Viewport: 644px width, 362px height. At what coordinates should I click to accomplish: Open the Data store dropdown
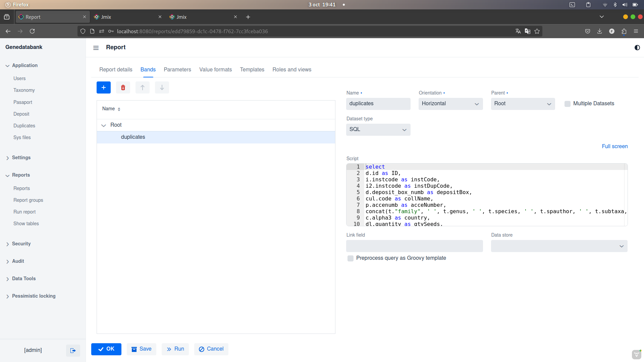(559, 246)
